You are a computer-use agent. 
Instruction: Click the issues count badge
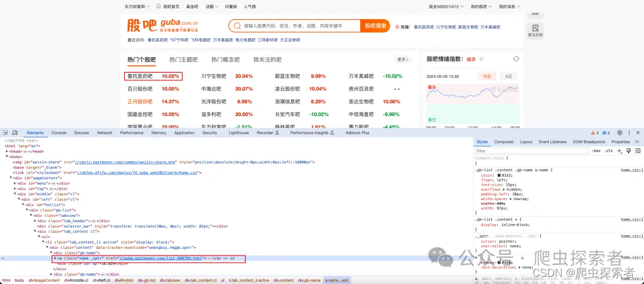click(x=606, y=133)
